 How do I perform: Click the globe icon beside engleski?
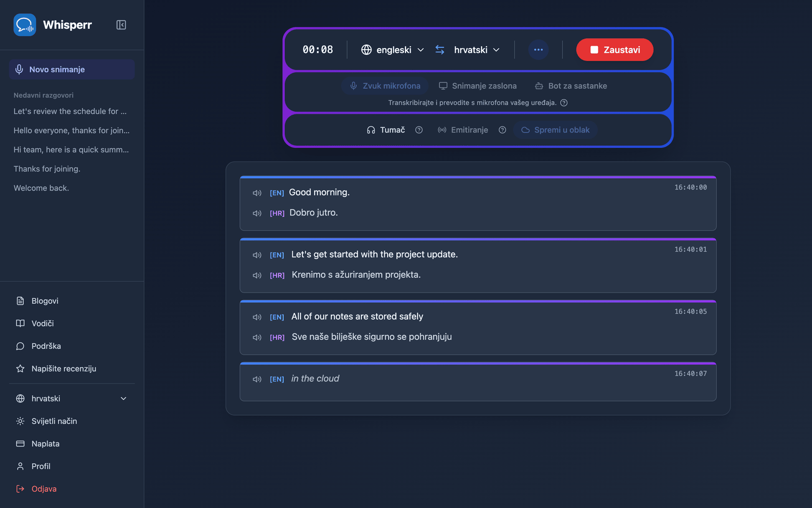pyautogui.click(x=366, y=50)
